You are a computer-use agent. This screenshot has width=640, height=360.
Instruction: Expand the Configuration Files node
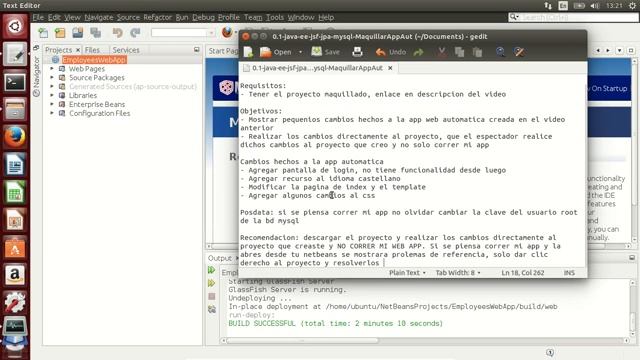point(52,113)
